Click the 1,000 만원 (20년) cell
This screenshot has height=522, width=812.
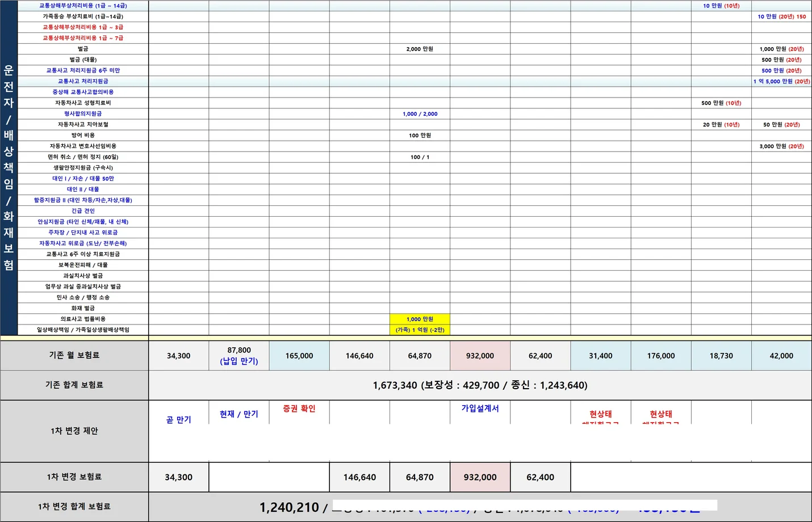tap(781, 49)
